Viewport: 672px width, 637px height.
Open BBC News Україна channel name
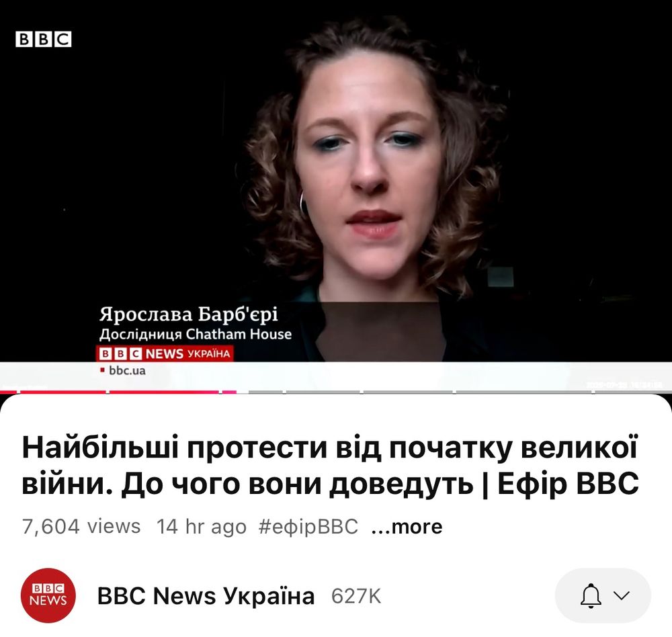click(x=206, y=596)
